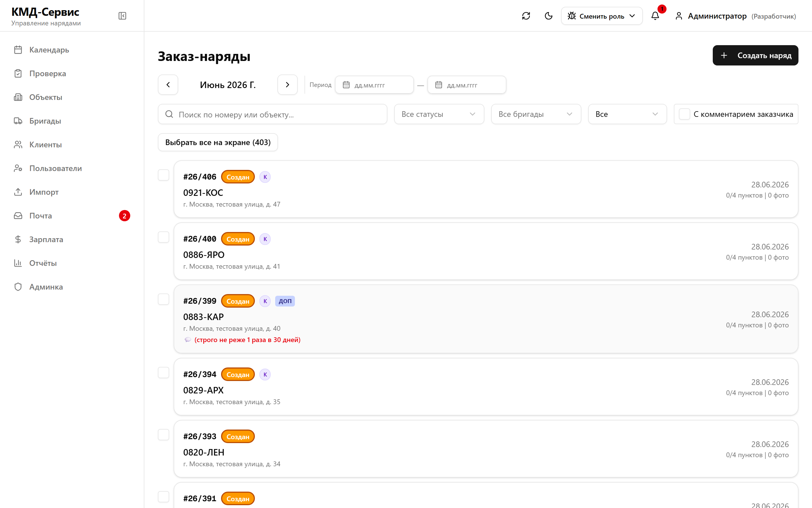The height and width of the screenshot is (508, 812).
Task: Open order card 0829-АРХ
Action: click(486, 386)
